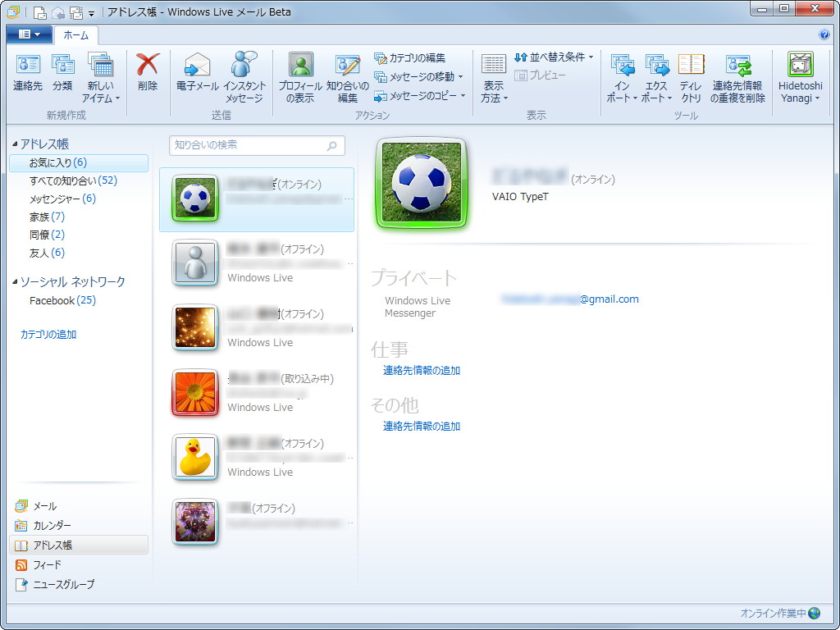The width and height of the screenshot is (840, 630).
Task: Click the quick access reply icon
Action: click(x=58, y=12)
